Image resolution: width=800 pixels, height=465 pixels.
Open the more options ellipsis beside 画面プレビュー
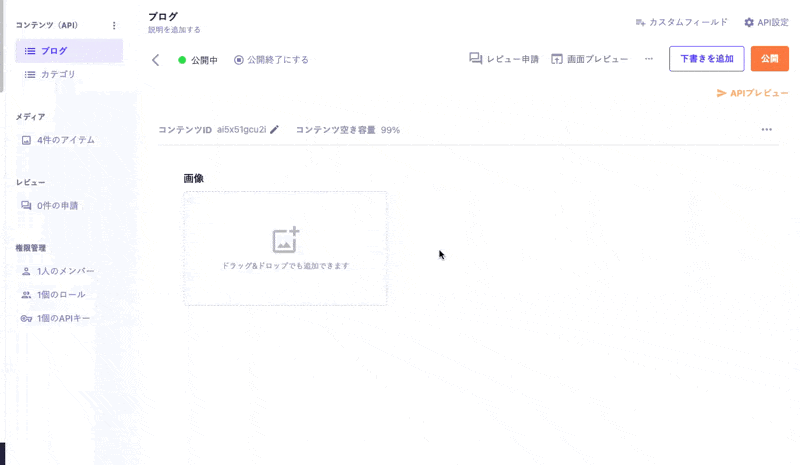click(648, 59)
